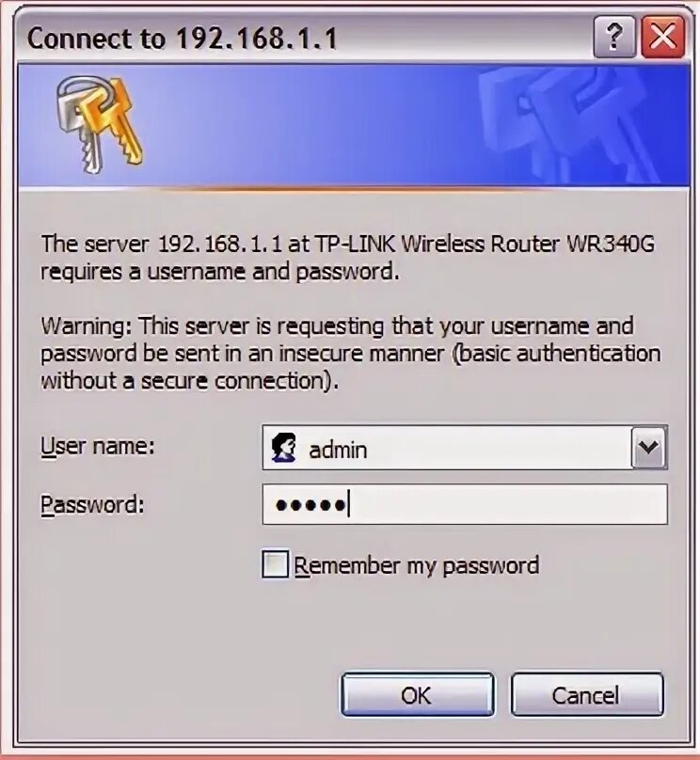Click the insecure connection warning text
Screen dimensions: 700x760
tap(350, 353)
